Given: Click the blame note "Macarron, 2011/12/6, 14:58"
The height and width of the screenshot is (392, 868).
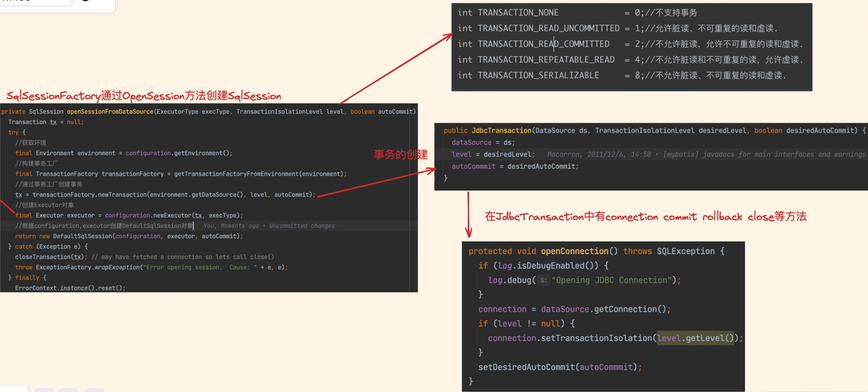Looking at the screenshot, I should tap(599, 154).
